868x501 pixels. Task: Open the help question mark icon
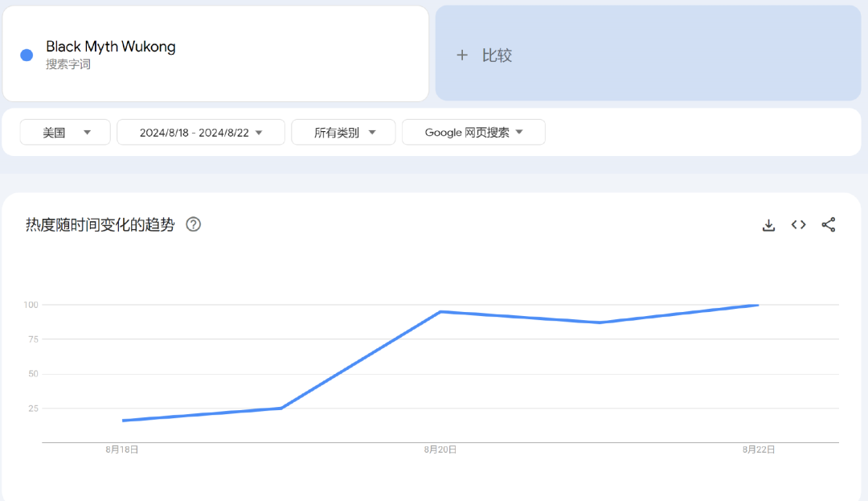pyautogui.click(x=193, y=224)
